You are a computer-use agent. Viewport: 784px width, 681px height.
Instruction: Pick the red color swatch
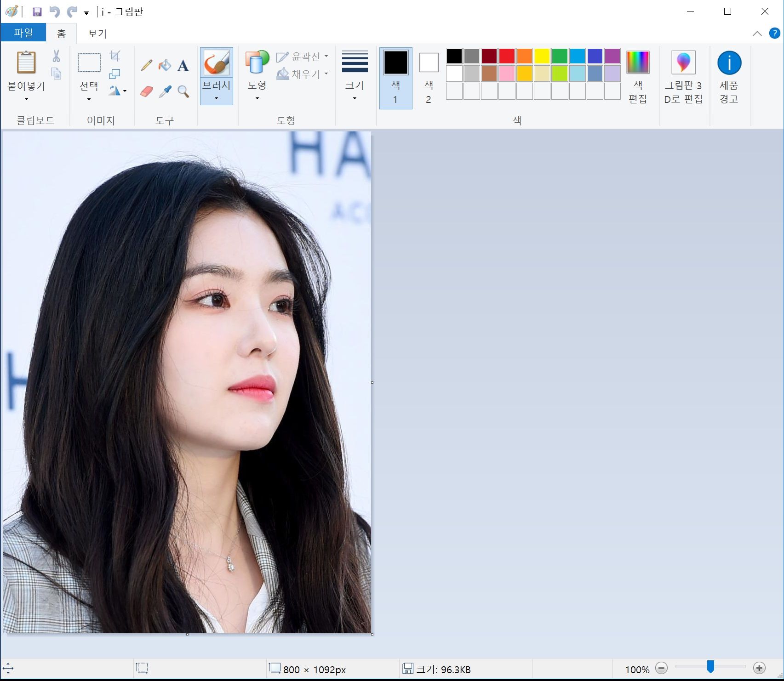507,56
